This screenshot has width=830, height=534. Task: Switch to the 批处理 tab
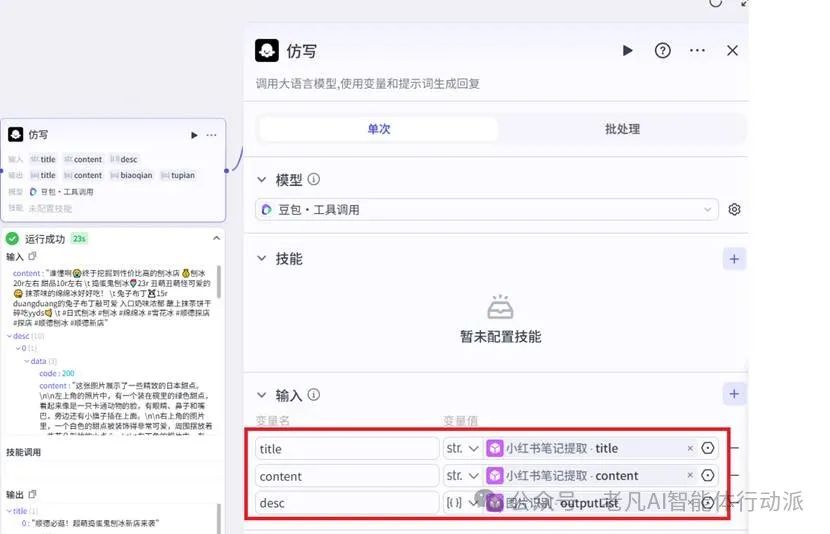pos(622,129)
